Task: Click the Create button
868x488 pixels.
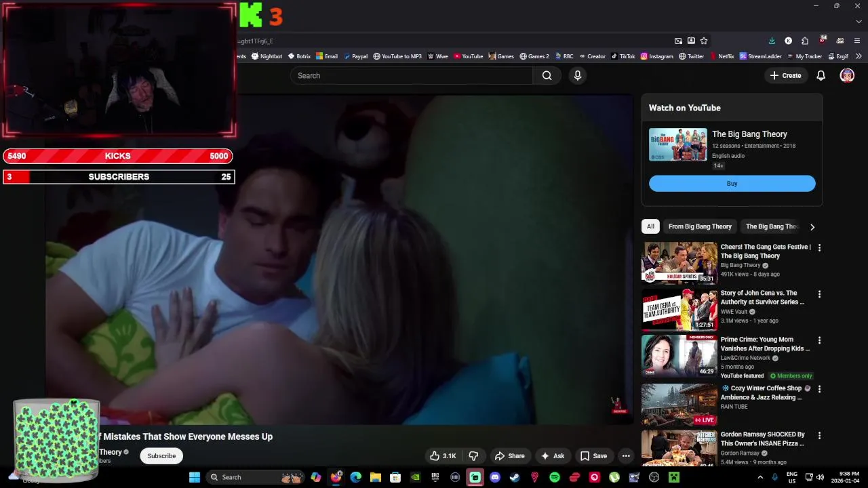Action: (785, 75)
